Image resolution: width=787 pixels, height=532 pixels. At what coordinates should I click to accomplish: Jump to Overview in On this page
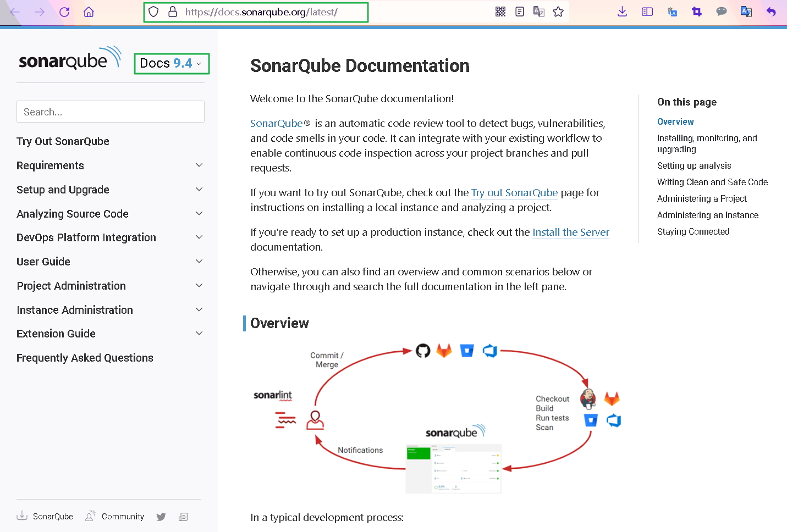pyautogui.click(x=675, y=121)
